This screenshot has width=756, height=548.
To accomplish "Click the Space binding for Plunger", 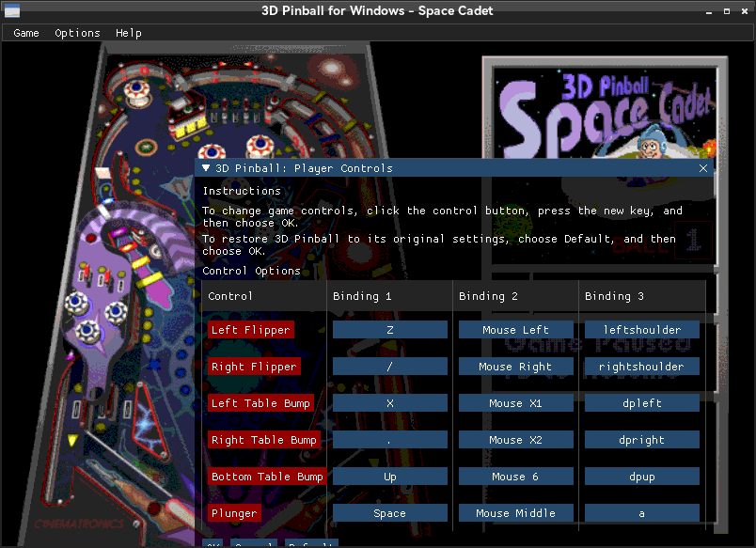I will coord(389,513).
